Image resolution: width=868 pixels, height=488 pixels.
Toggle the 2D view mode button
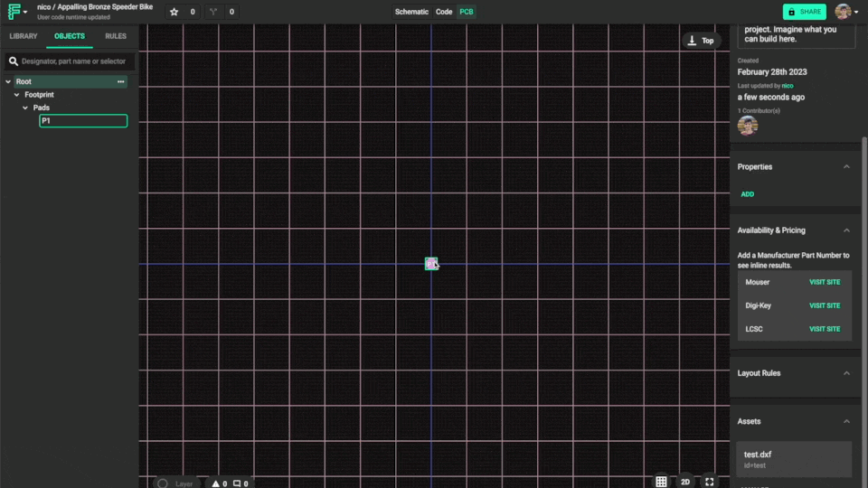point(684,482)
